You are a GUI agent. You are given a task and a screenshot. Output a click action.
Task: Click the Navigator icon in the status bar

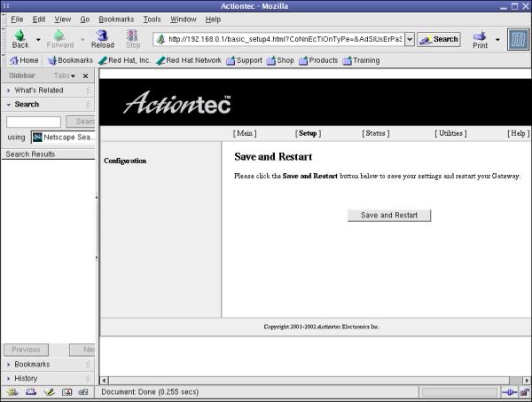(12, 392)
